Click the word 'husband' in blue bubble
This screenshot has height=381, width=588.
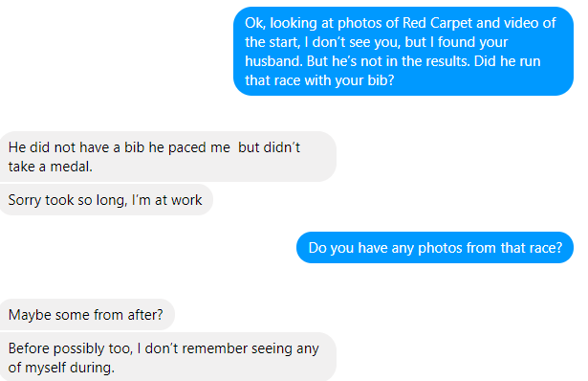(x=273, y=61)
